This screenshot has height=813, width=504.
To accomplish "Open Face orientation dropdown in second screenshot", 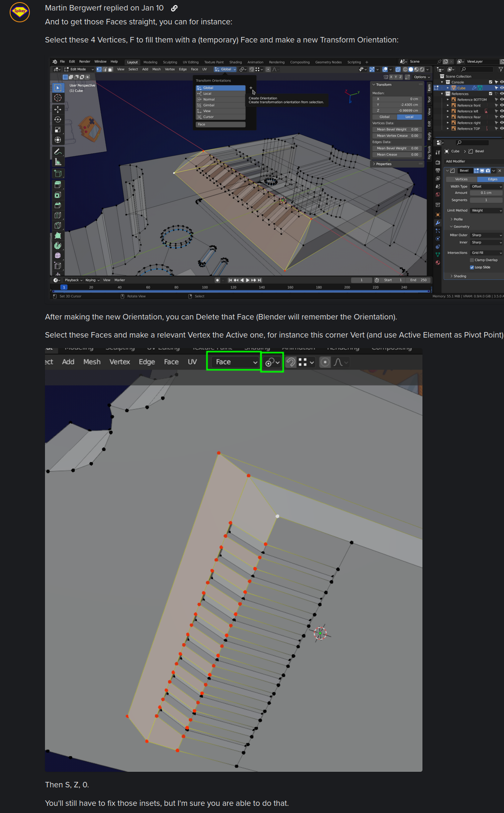I will tap(234, 362).
